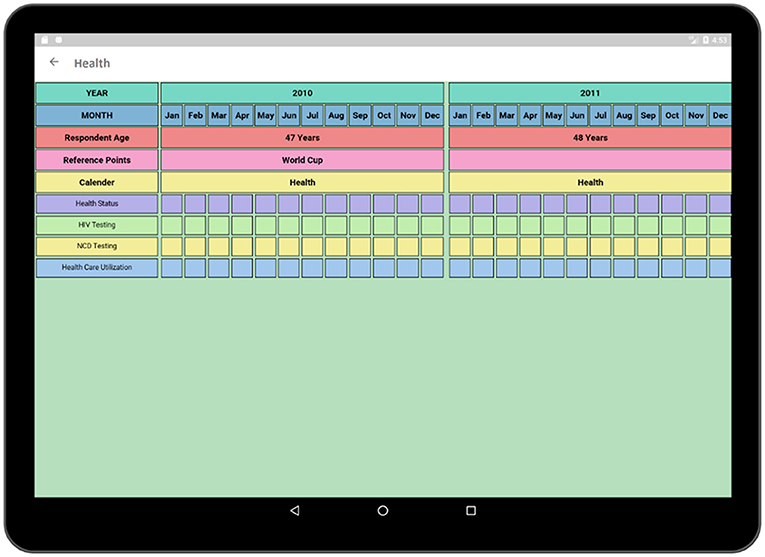The image size is (765, 557).
Task: Select Jan month in 2010
Action: (x=172, y=116)
